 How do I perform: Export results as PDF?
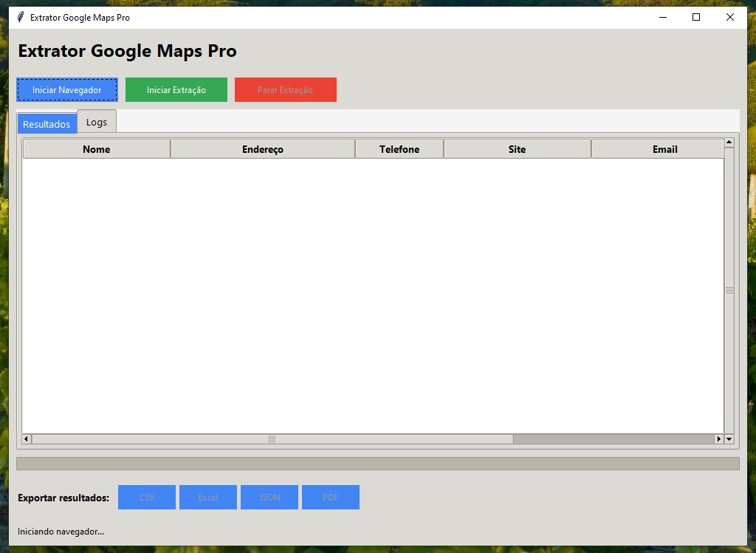coord(330,497)
